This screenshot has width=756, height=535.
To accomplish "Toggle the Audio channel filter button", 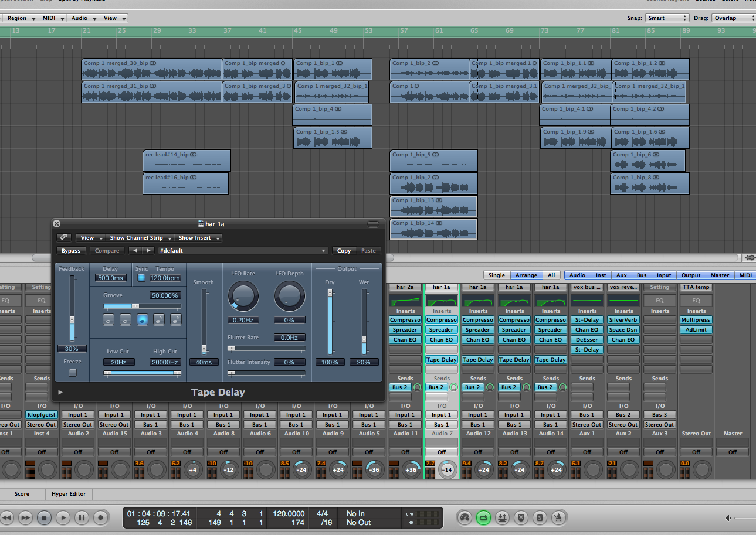I will click(577, 275).
